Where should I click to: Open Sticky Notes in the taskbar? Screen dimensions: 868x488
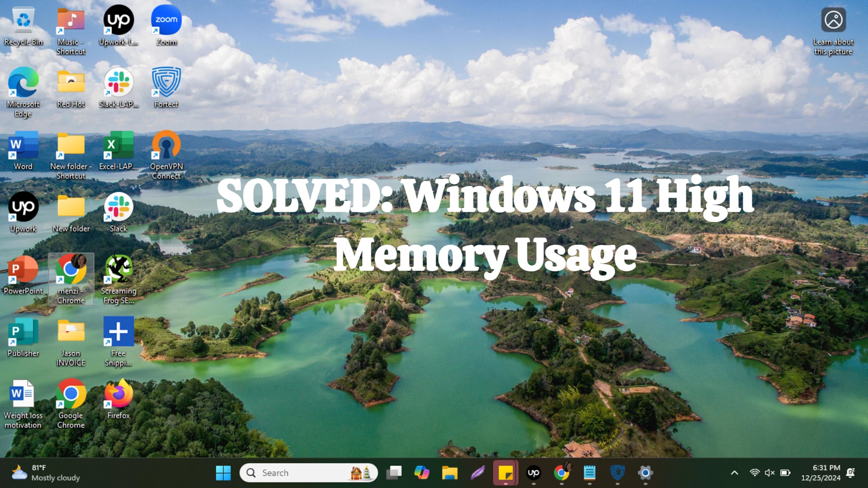point(505,473)
